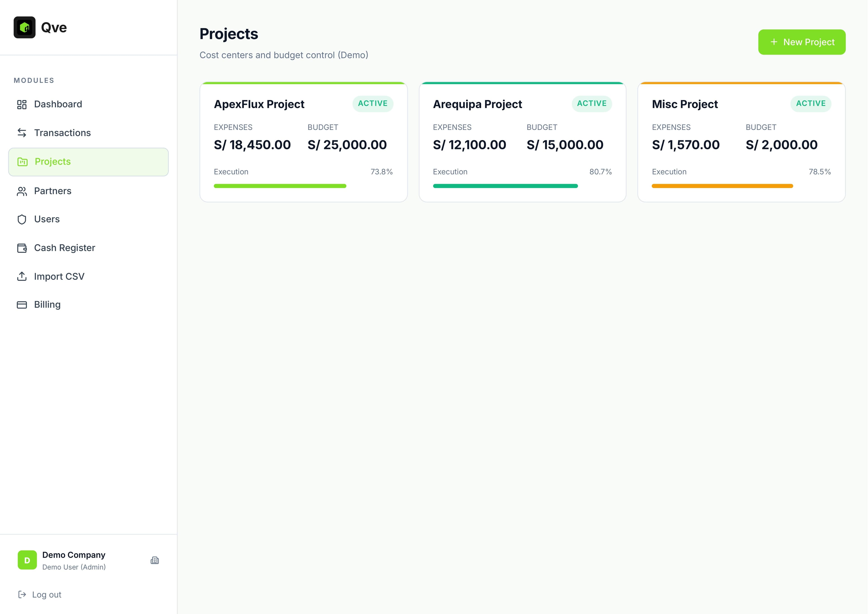Image resolution: width=868 pixels, height=614 pixels.
Task: Open the Cash Register module
Action: click(64, 248)
